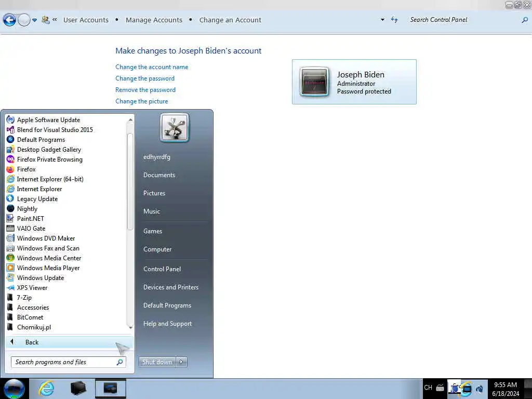
Task: Click Change the password link
Action: [x=145, y=78]
